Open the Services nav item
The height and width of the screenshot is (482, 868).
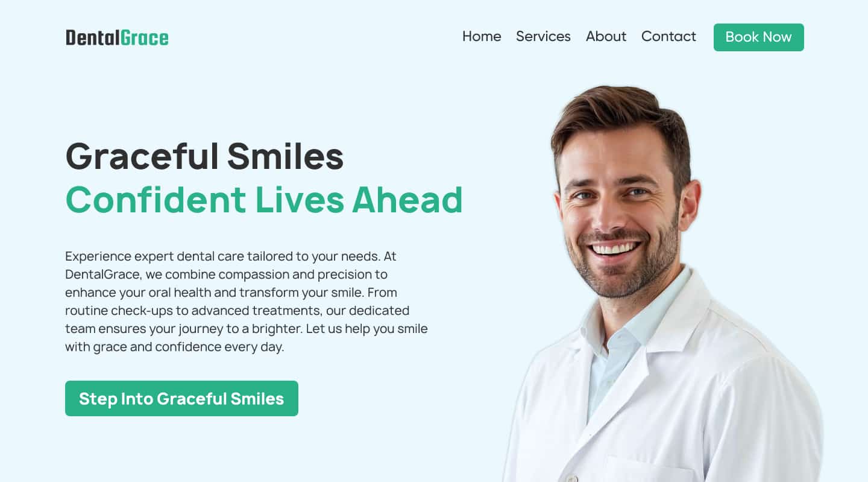coord(543,36)
